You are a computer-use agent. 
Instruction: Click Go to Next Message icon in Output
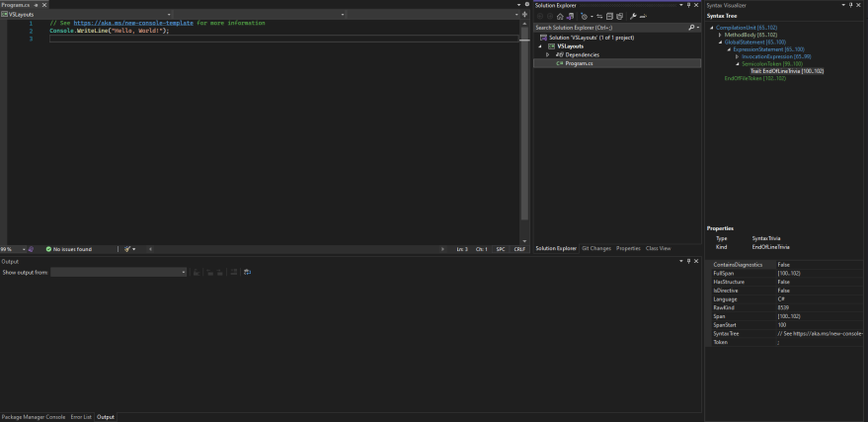pyautogui.click(x=220, y=272)
